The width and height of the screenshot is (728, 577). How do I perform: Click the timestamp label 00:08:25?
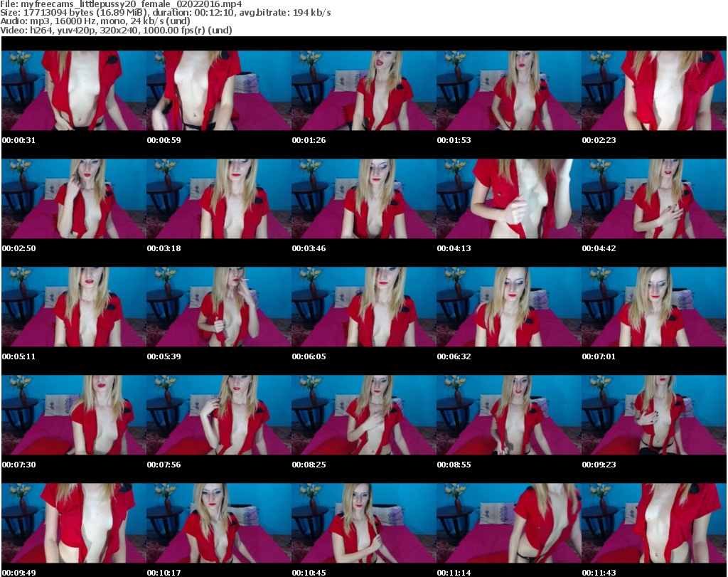(x=309, y=465)
